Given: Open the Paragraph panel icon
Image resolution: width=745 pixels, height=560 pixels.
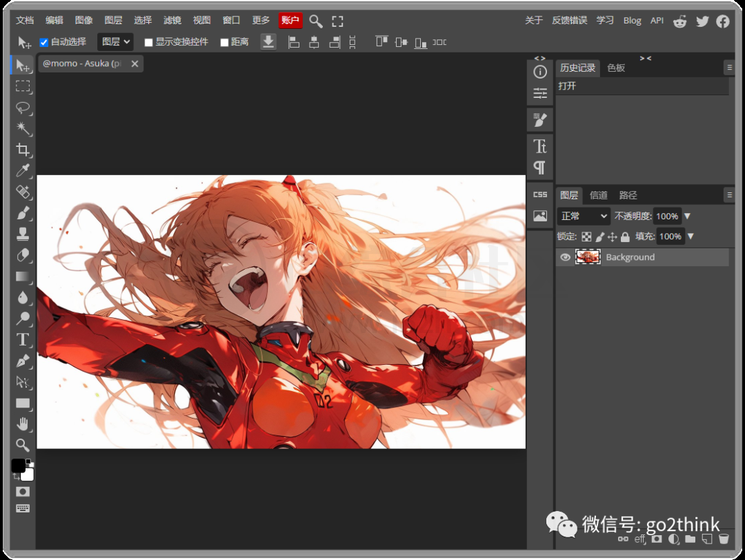Looking at the screenshot, I should click(539, 167).
